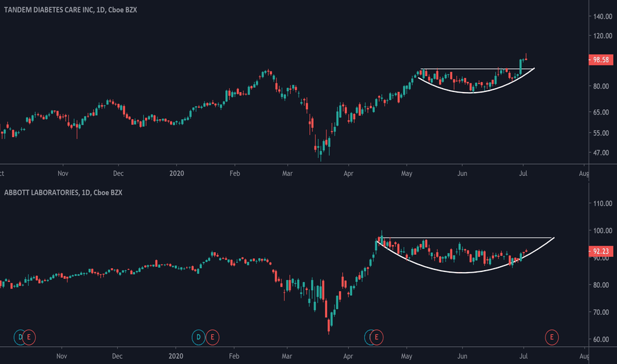Click the Dec date label on Abbott time axis
617x364 pixels.
pyautogui.click(x=117, y=356)
